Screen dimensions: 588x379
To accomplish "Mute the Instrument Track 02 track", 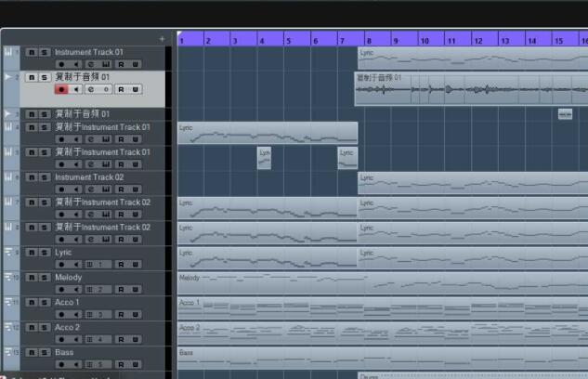I will (x=32, y=177).
